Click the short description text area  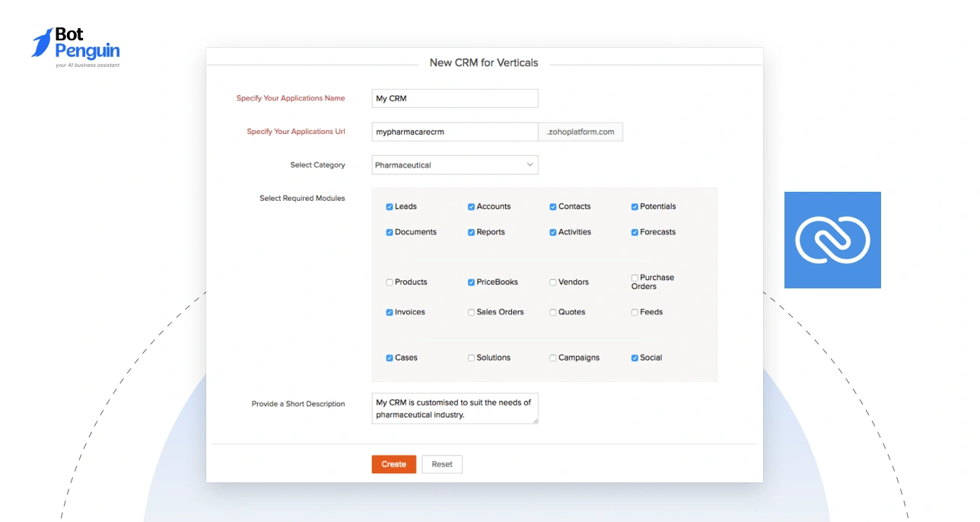click(455, 409)
